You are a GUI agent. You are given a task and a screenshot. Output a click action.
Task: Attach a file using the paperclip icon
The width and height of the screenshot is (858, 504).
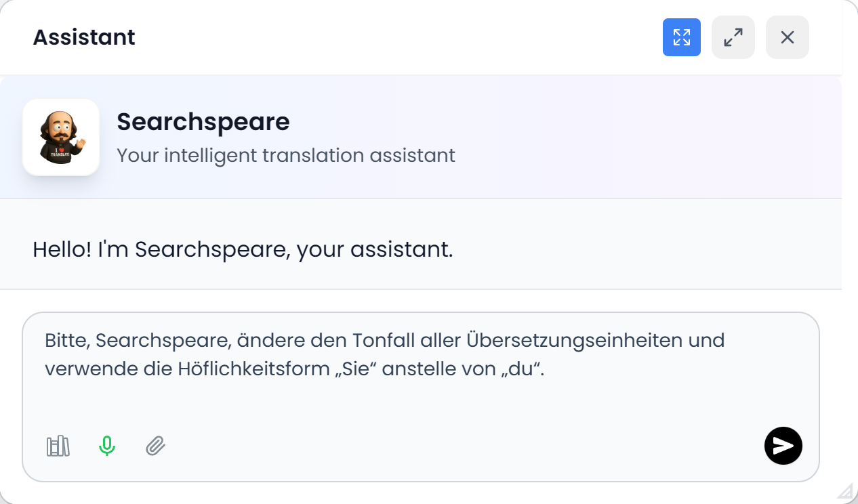156,446
